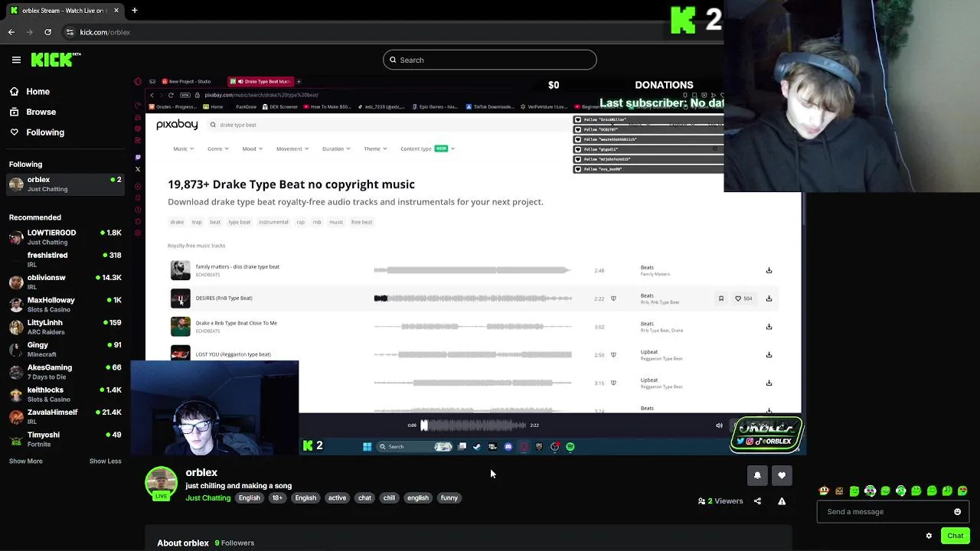Reload the kick.com page
This screenshot has height=551, width=980.
click(x=47, y=32)
